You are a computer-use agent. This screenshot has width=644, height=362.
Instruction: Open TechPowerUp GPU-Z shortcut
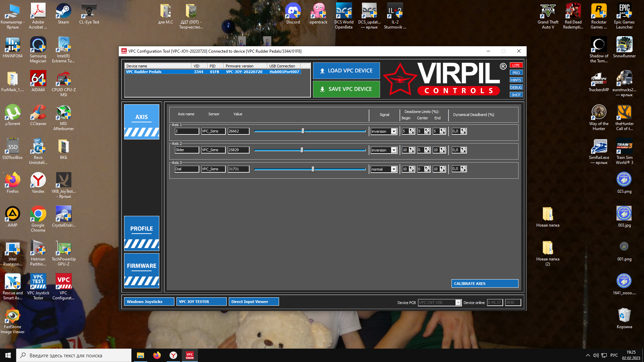[63, 253]
